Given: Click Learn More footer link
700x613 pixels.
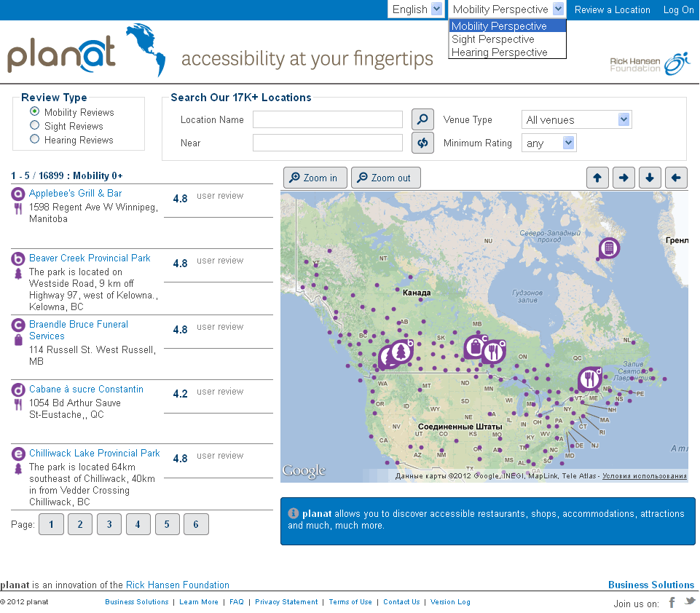Looking at the screenshot, I should pyautogui.click(x=199, y=602).
